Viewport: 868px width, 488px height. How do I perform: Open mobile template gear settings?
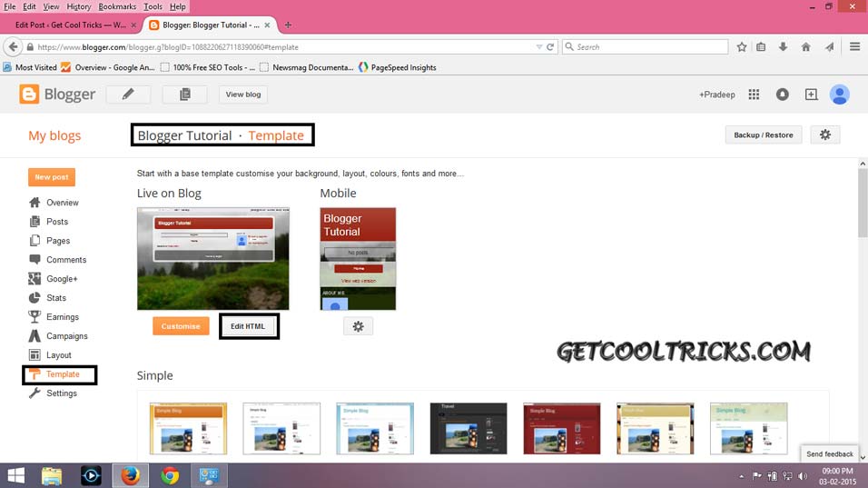click(358, 326)
